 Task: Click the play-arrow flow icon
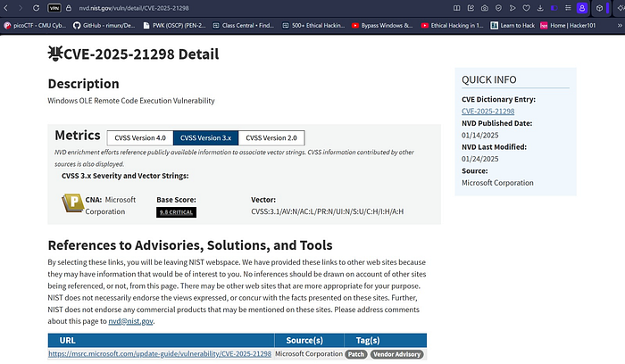pyautogui.click(x=512, y=8)
